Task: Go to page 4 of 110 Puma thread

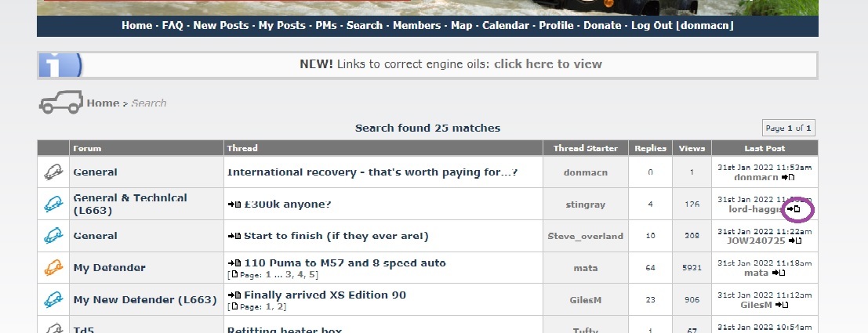Action: [x=300, y=275]
